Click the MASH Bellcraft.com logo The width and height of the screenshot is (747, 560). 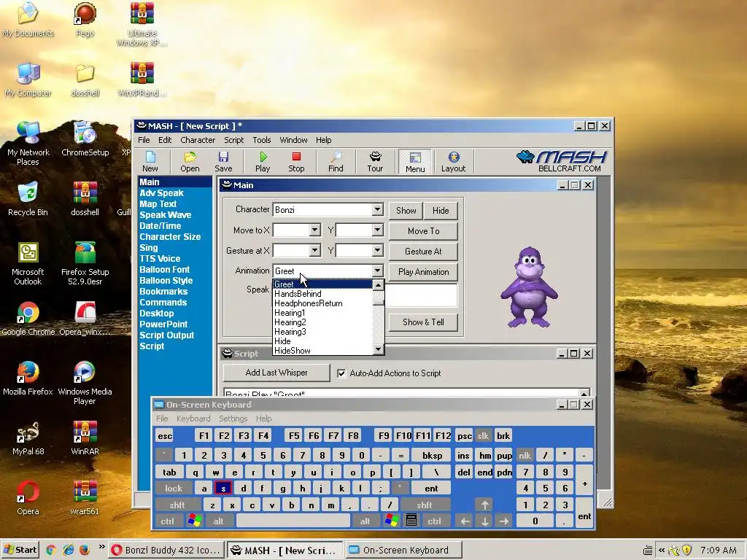pyautogui.click(x=562, y=161)
